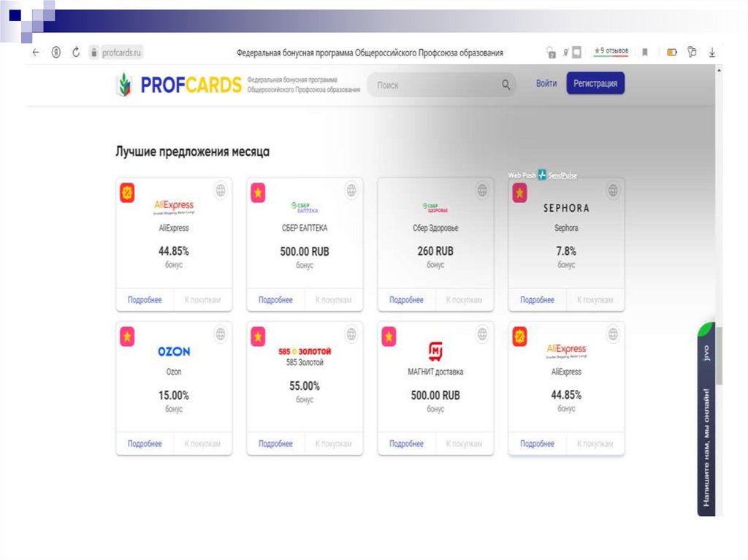Click К покупкам on the Ozon card
The image size is (748, 560).
[203, 444]
